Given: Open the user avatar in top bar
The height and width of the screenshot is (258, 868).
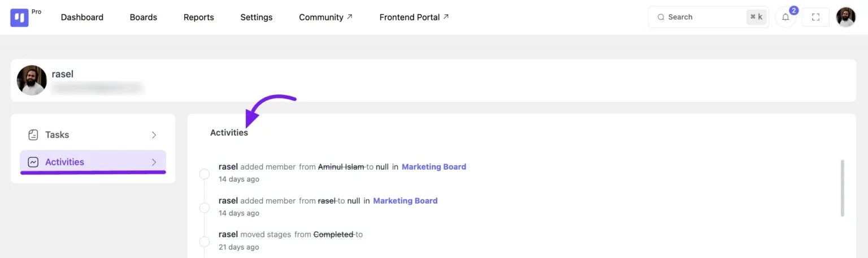Looking at the screenshot, I should coord(845,18).
